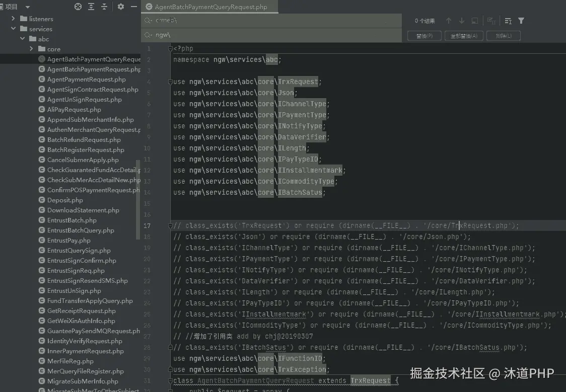Image resolution: width=566 pixels, height=392 pixels.
Task: Click the 排除(L) exclude button
Action: pyautogui.click(x=504, y=36)
